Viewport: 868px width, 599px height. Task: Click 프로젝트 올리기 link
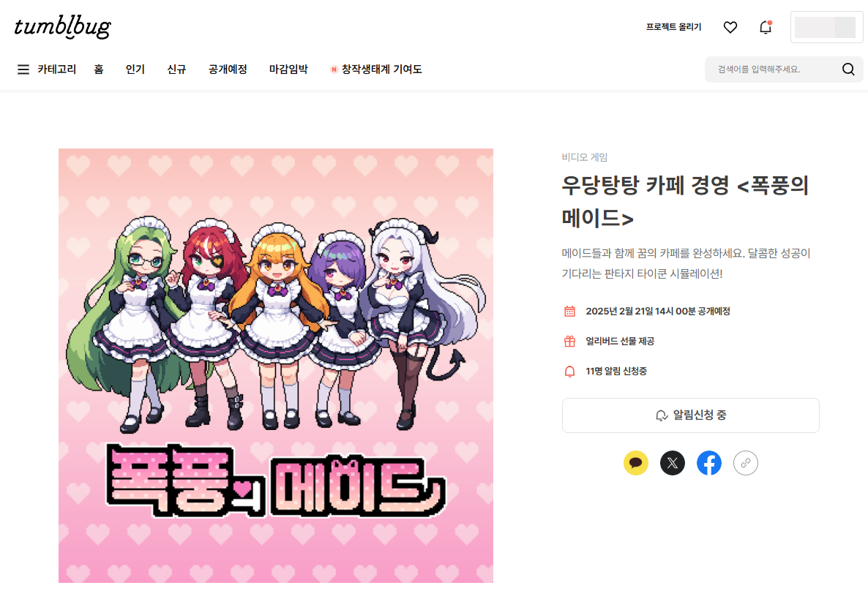(674, 27)
